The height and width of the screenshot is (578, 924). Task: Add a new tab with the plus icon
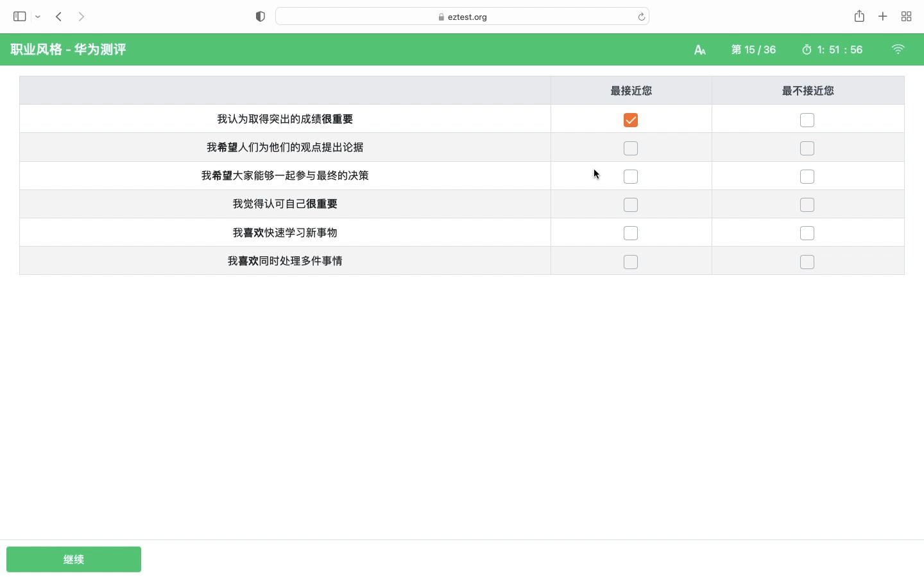[883, 17]
